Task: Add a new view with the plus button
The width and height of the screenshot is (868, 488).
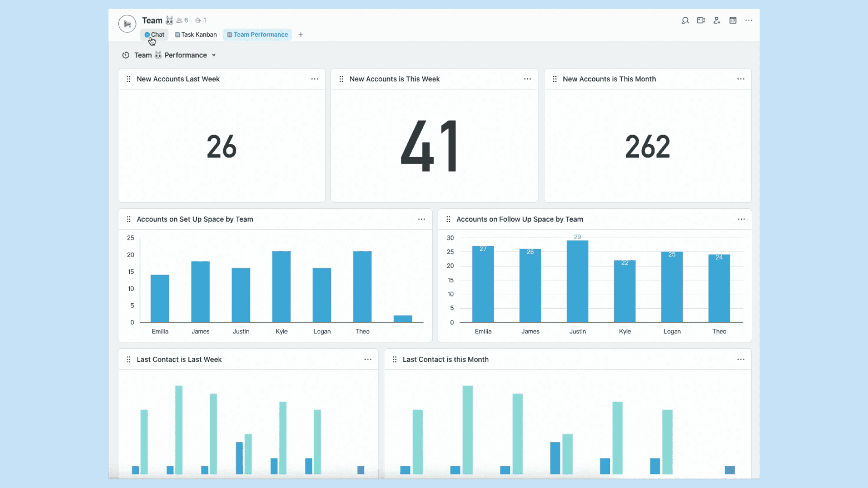Action: (301, 34)
